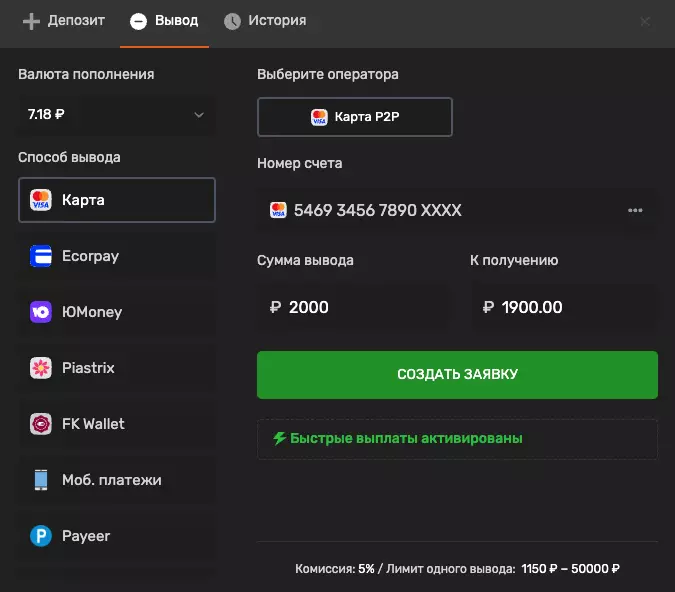Viewport: 675px width, 592px height.
Task: Click the lightning bolt fast payouts icon
Action: coord(279,438)
